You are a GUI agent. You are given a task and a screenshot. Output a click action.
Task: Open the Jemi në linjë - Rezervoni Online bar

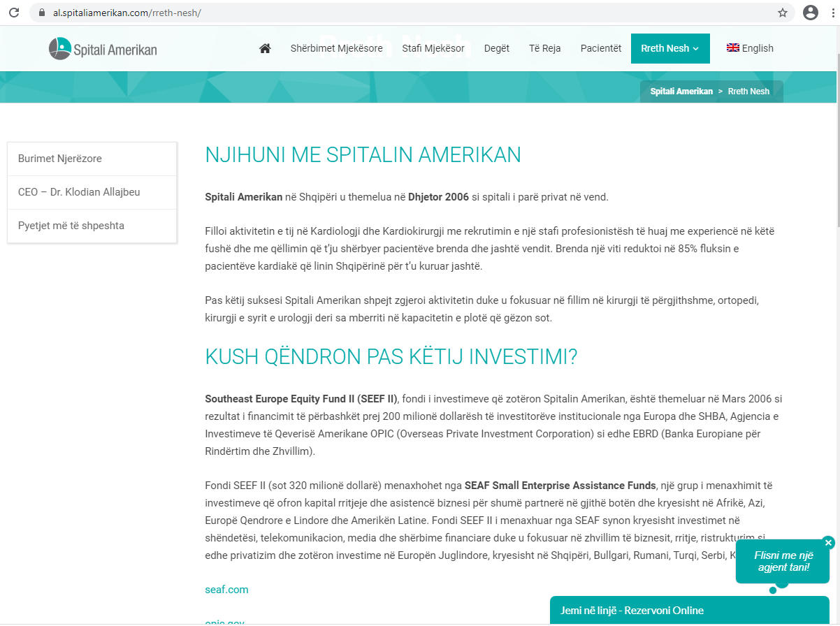coord(690,610)
